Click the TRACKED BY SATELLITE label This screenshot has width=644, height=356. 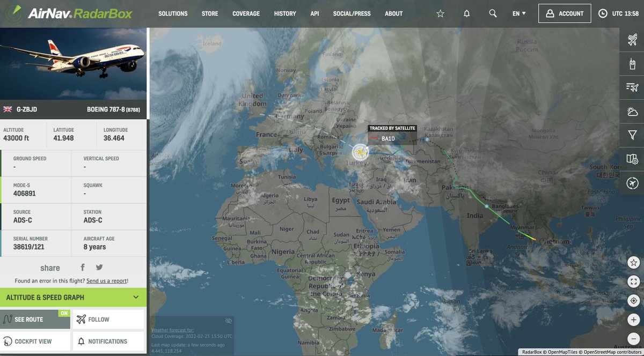(x=392, y=129)
